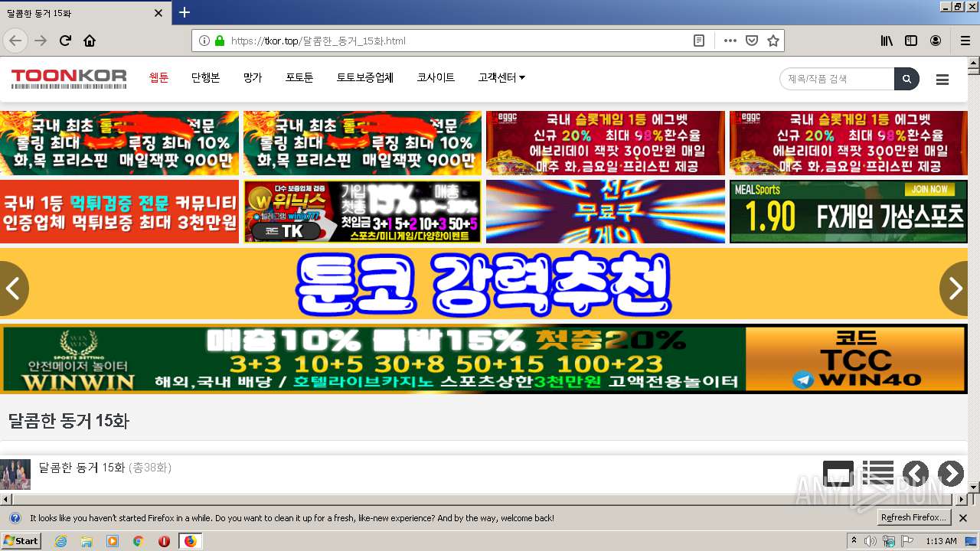Open the 망가 menu item
This screenshot has height=551, width=980.
[253, 78]
